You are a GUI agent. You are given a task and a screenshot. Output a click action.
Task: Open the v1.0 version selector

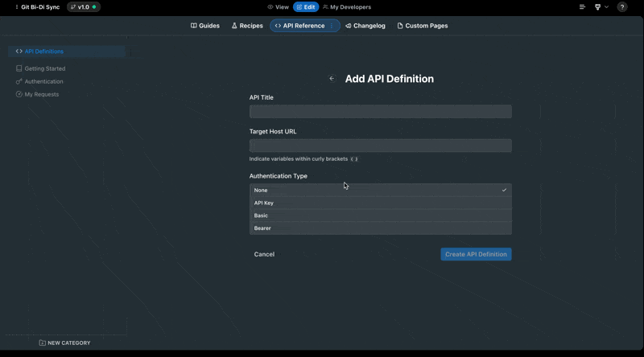click(x=84, y=7)
